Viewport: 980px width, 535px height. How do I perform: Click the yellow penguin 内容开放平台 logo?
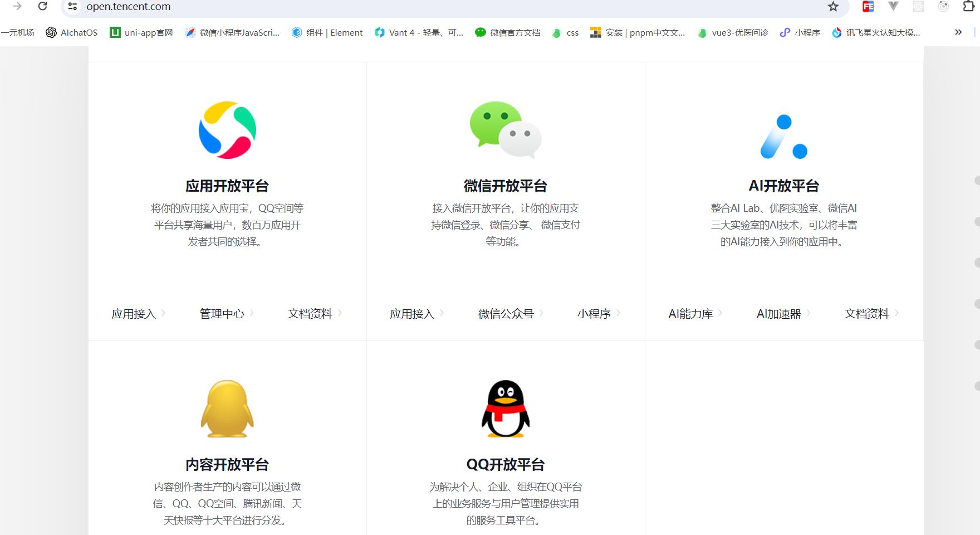pos(227,408)
